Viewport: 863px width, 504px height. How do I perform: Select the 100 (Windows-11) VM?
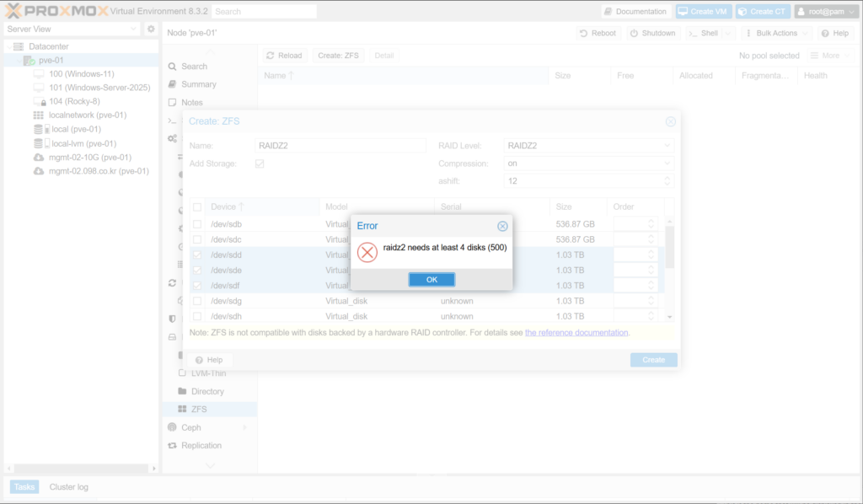coord(81,74)
